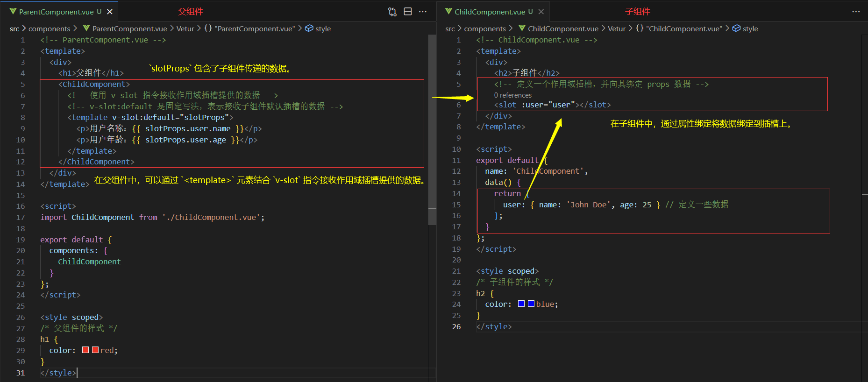Open Vetur breadcrumb in the left editor
Image resolution: width=868 pixels, height=382 pixels.
[185, 28]
